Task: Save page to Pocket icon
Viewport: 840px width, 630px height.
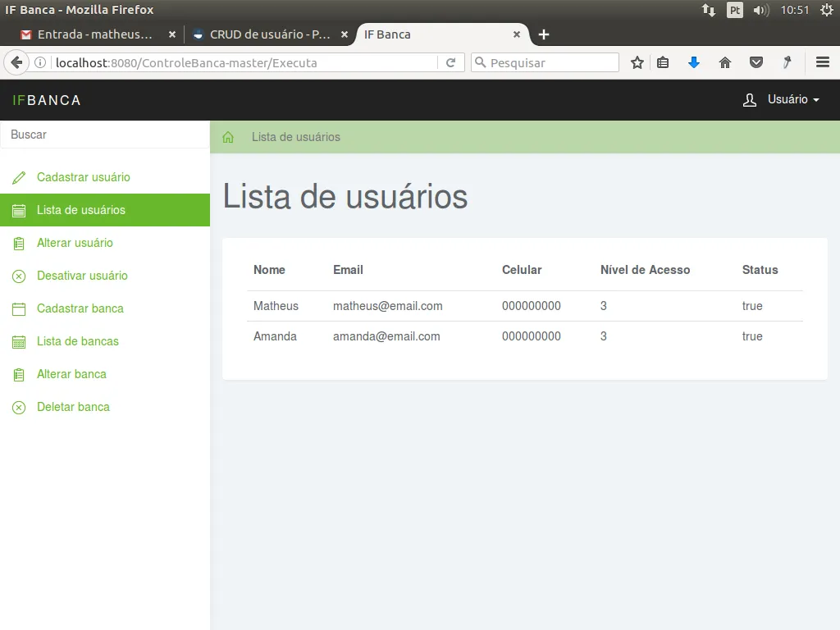Action: pos(756,62)
